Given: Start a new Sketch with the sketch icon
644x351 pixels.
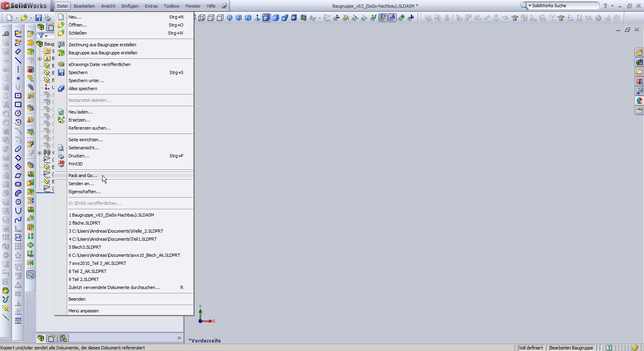Looking at the screenshot, I should 18,34.
